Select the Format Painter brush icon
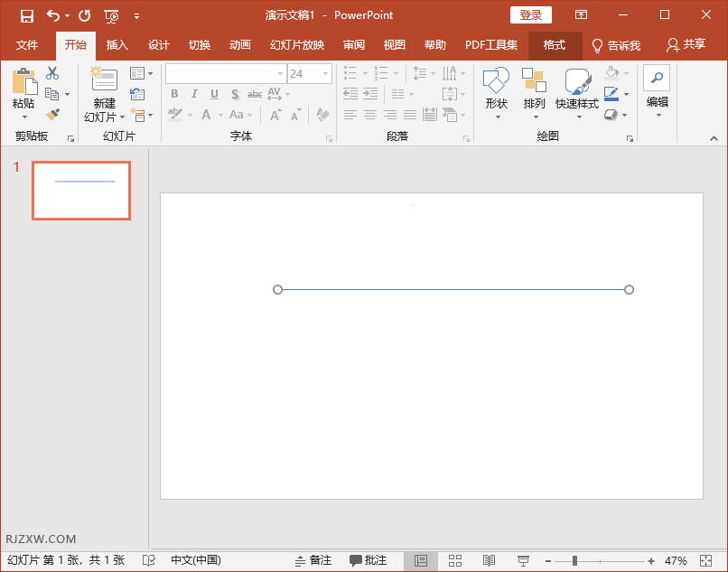The height and width of the screenshot is (572, 728). (x=52, y=115)
